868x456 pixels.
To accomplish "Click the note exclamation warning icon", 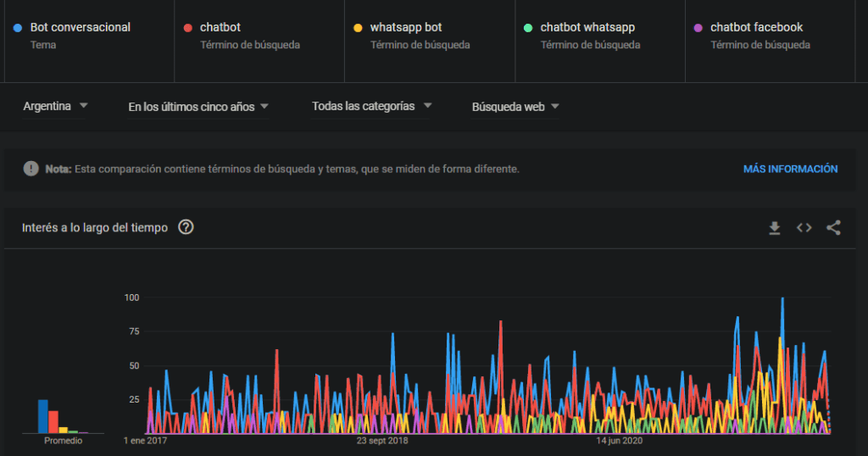I will click(x=31, y=169).
